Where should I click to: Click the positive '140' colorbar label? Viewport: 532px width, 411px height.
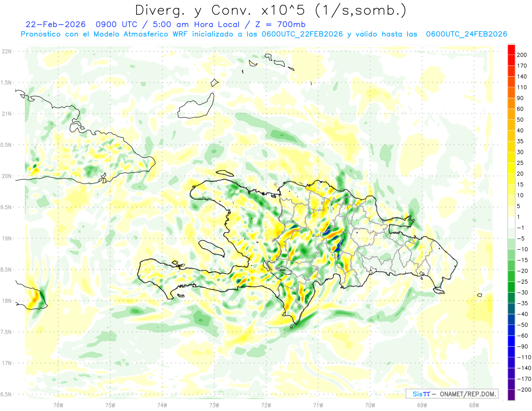pos(521,77)
